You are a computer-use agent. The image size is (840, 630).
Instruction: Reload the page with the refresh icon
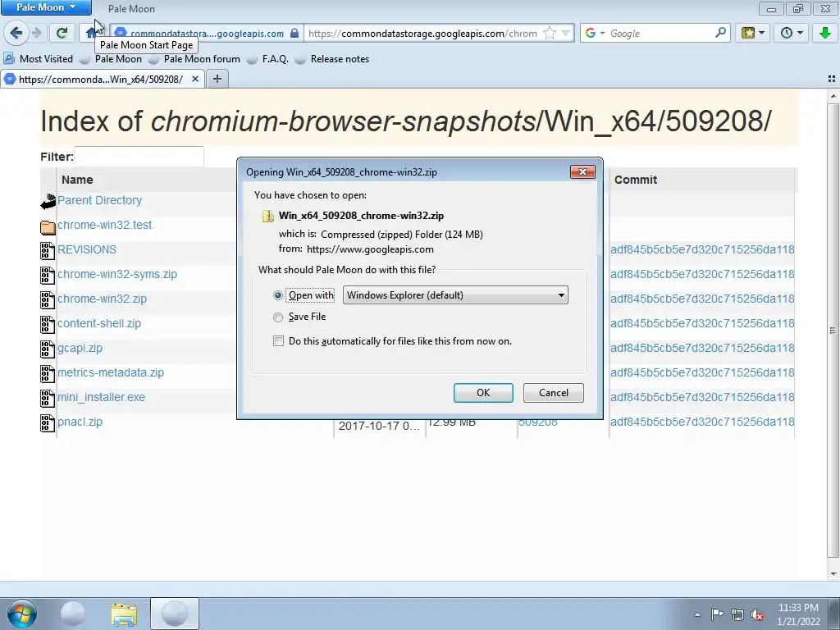tap(62, 33)
